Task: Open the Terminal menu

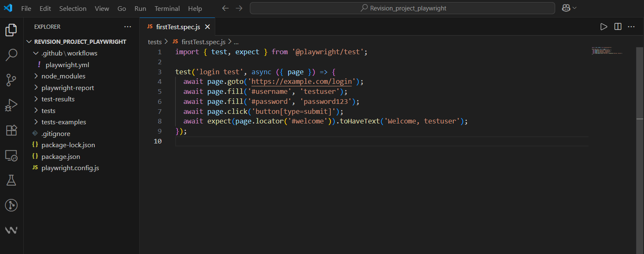Action: click(x=167, y=8)
